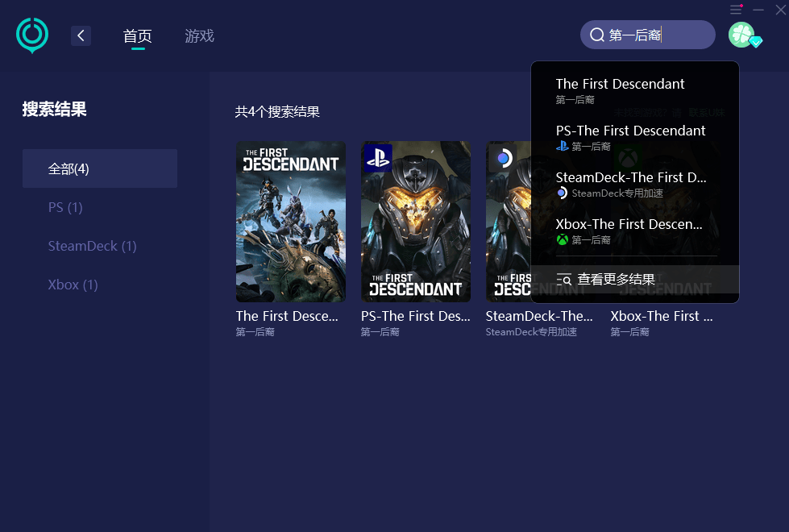Click 查看更多结果 to view more results
Viewport: 789px width, 532px height.
click(x=616, y=280)
